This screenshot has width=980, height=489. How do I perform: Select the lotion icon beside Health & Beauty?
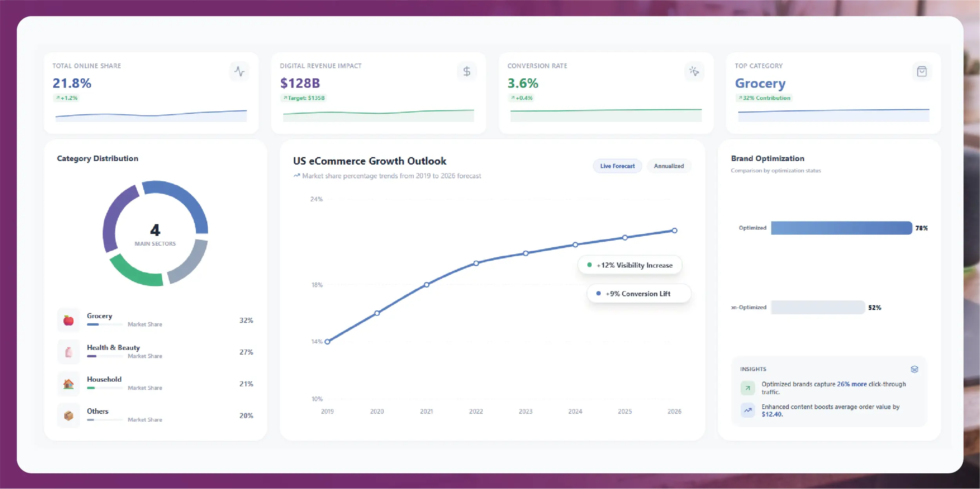[69, 351]
